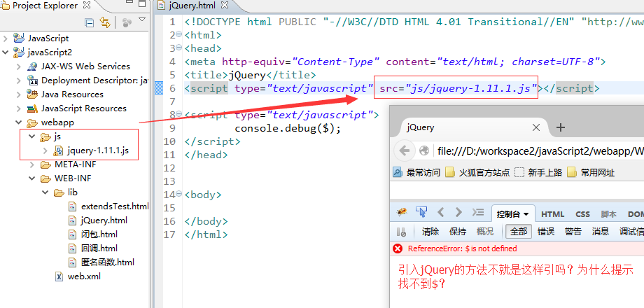The image size is (644, 308).
Task: Fold the script block at line 8
Action: click(x=178, y=114)
